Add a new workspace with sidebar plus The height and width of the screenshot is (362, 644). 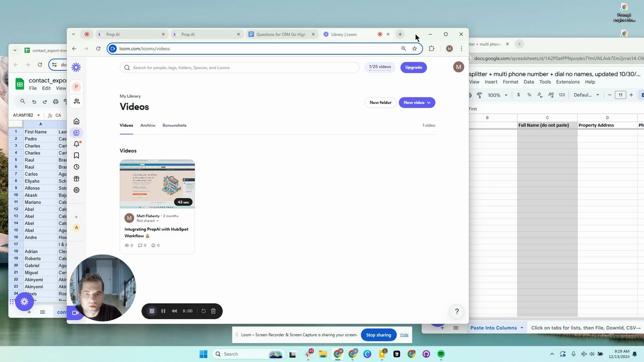pyautogui.click(x=76, y=217)
